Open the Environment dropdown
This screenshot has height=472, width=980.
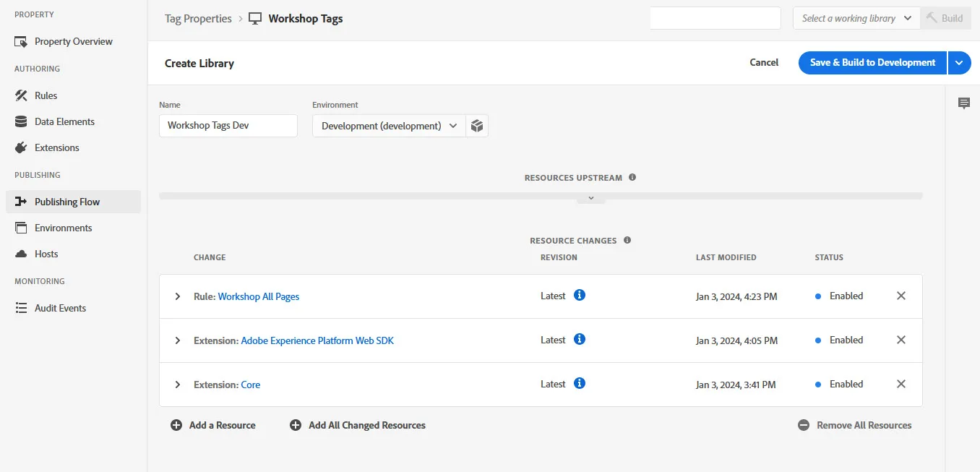point(389,126)
